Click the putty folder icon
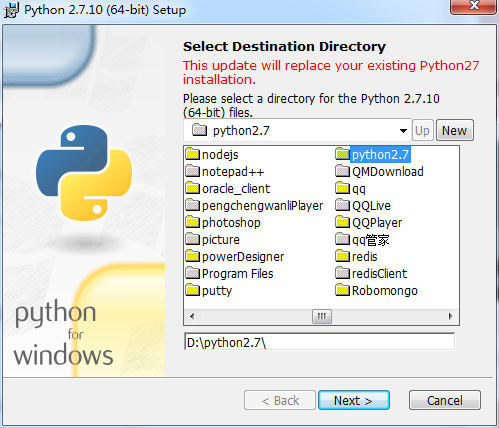This screenshot has width=499, height=428. pyautogui.click(x=193, y=290)
